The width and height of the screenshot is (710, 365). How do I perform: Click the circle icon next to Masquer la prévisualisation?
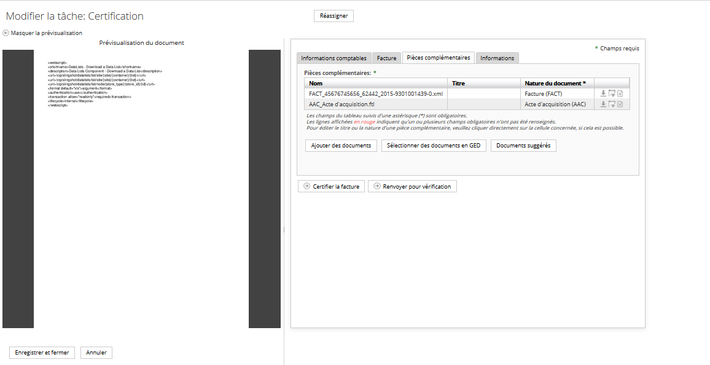(x=5, y=33)
